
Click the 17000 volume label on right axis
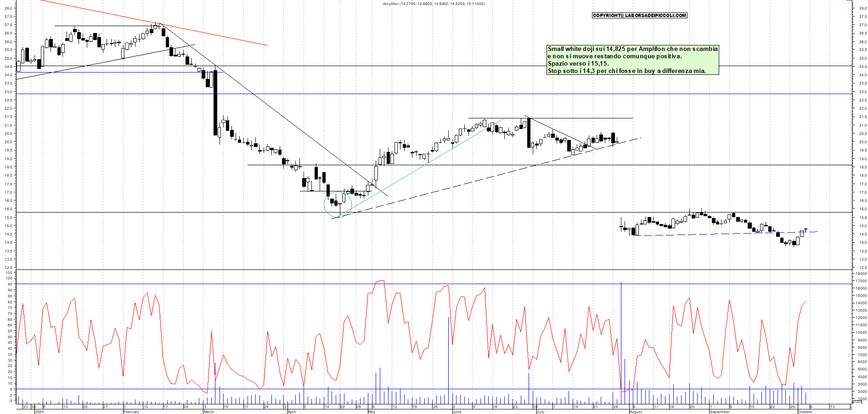pyautogui.click(x=861, y=281)
